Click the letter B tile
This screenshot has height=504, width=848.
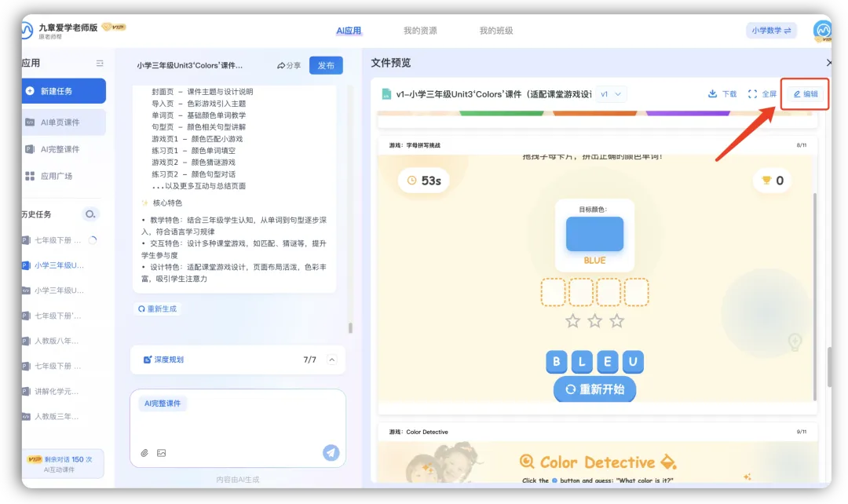coord(557,362)
